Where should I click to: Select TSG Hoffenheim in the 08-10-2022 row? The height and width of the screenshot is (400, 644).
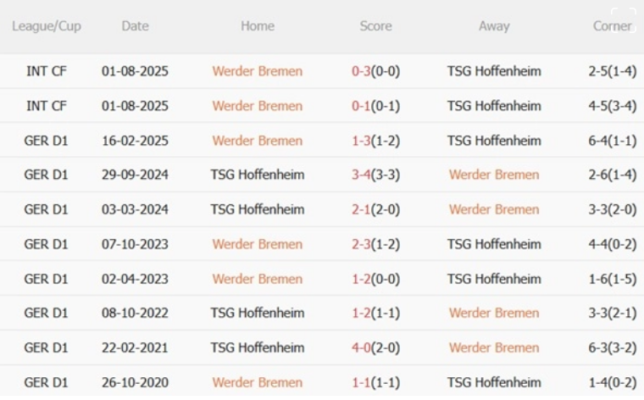(x=257, y=313)
